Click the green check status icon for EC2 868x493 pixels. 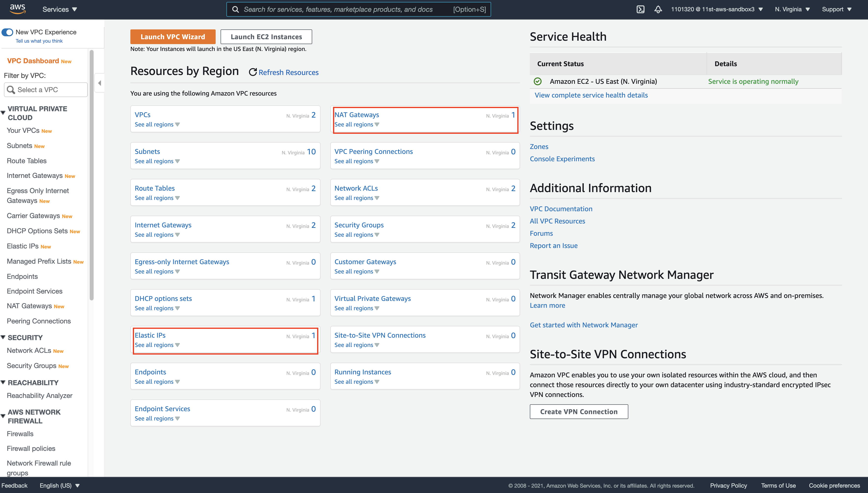pos(538,81)
